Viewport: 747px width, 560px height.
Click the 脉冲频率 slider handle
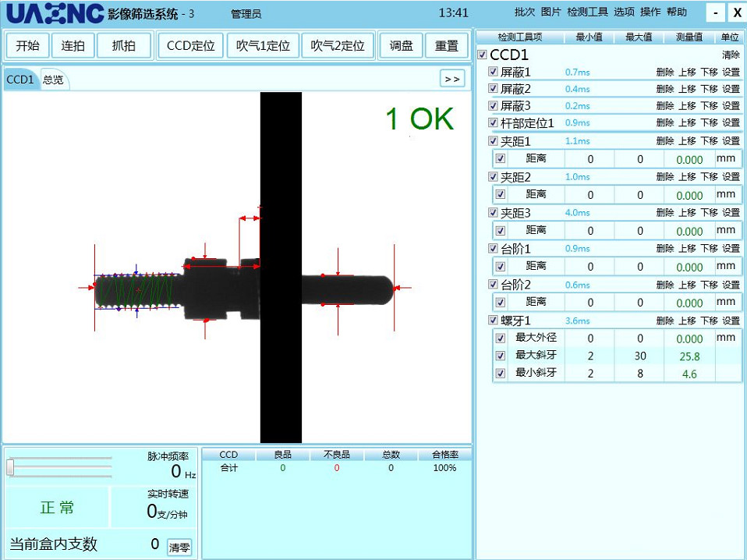click(10, 467)
